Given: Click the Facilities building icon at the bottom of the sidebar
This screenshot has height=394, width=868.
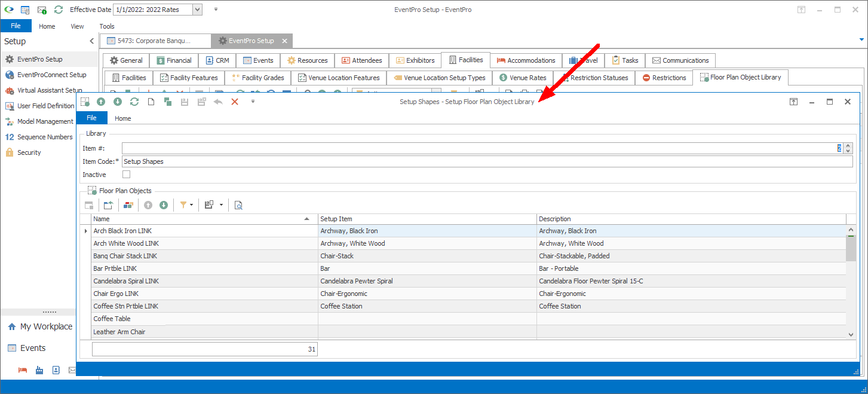Looking at the screenshot, I should (x=39, y=370).
